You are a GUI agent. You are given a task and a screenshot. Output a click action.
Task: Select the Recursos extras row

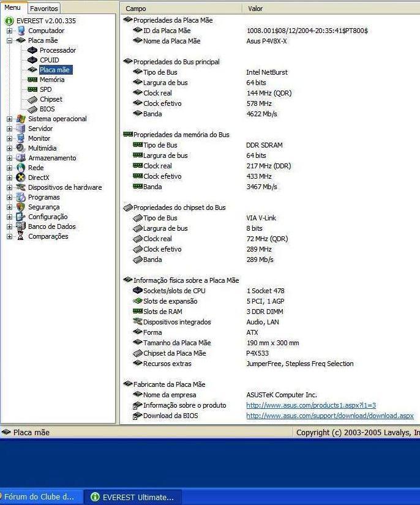click(x=271, y=364)
